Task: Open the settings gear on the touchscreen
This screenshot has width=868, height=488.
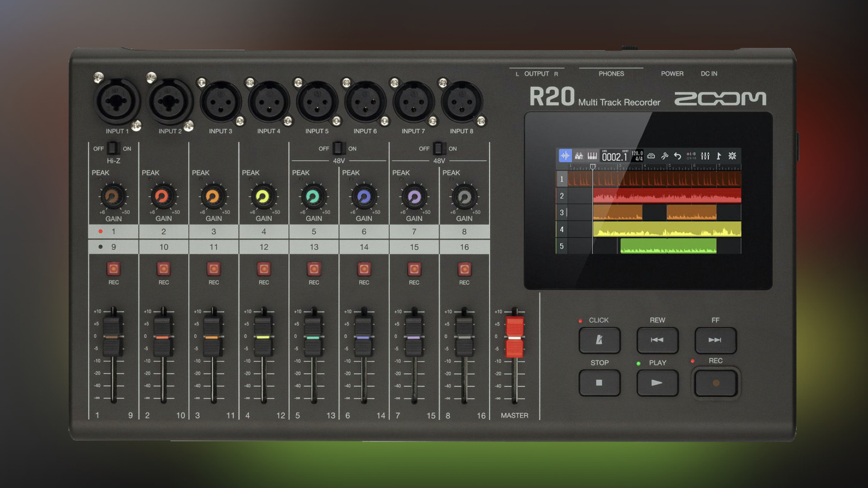Action: [x=732, y=156]
